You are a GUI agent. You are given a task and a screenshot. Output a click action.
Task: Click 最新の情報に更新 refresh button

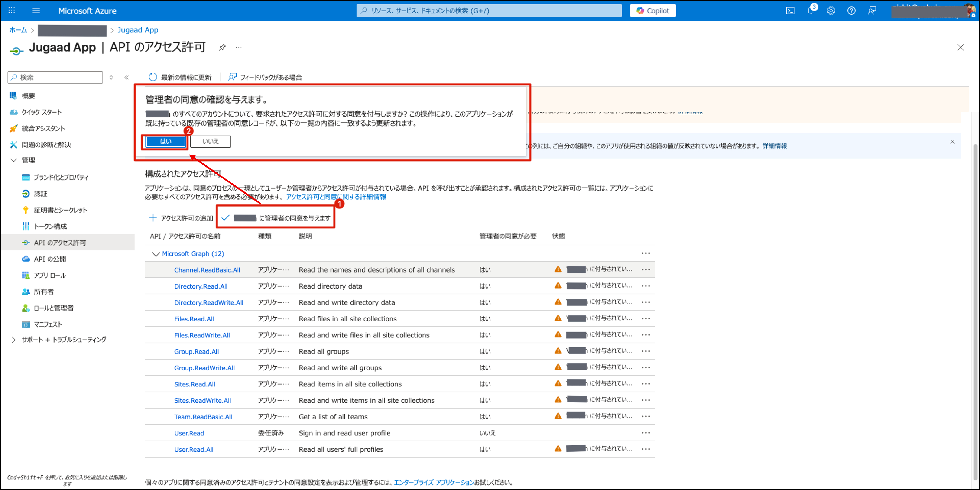tap(180, 77)
